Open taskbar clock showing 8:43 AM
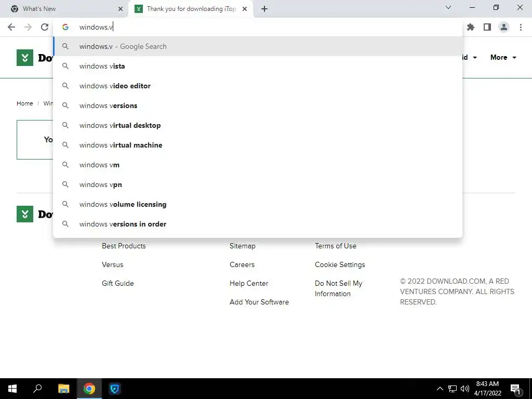 coord(487,389)
